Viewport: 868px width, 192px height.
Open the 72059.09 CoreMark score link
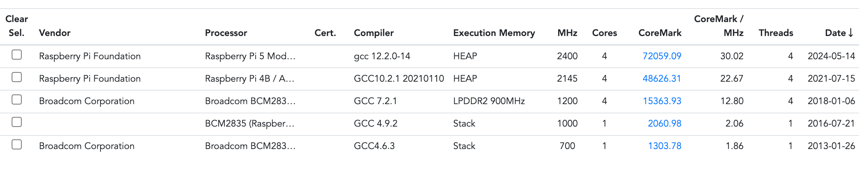[662, 56]
